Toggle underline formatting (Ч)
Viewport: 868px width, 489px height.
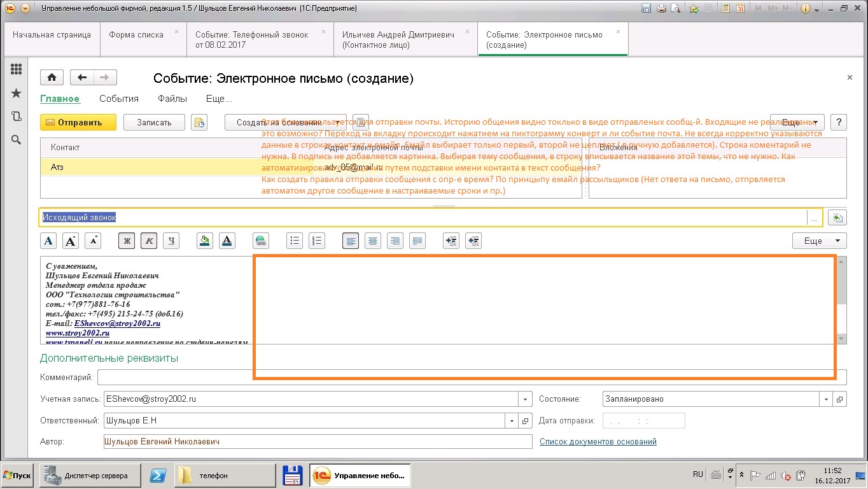click(171, 241)
